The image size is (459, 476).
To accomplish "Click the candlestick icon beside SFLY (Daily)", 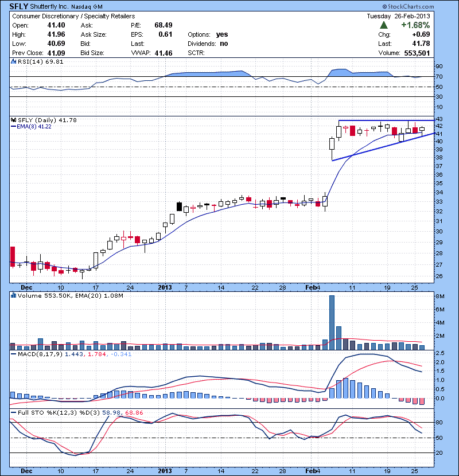I will click(x=13, y=120).
